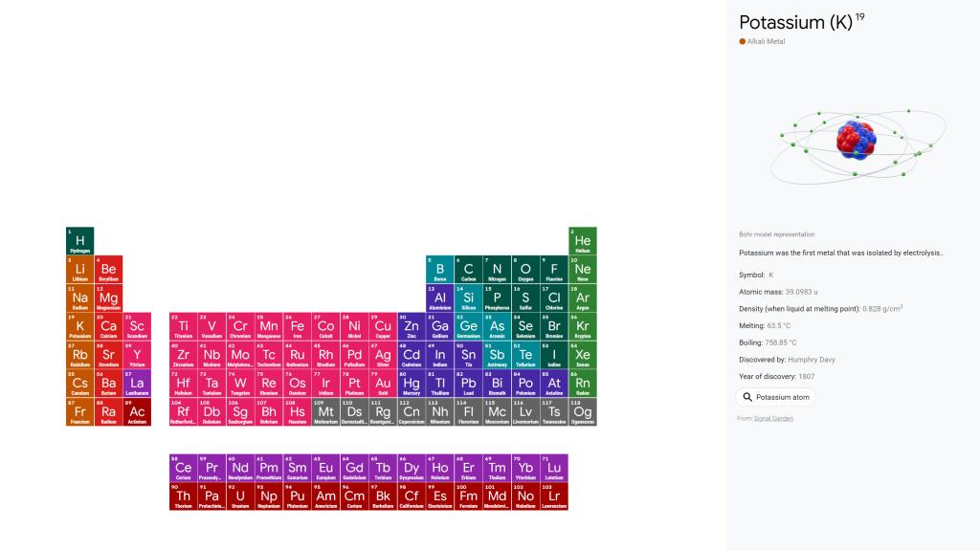The width and height of the screenshot is (980, 551).
Task: Open the Oxygen element tile
Action: (525, 270)
